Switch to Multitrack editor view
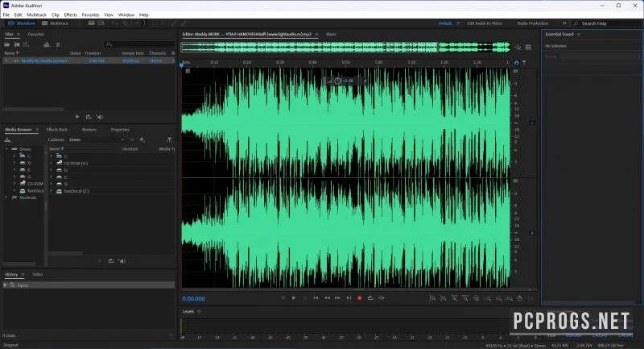 click(56, 23)
